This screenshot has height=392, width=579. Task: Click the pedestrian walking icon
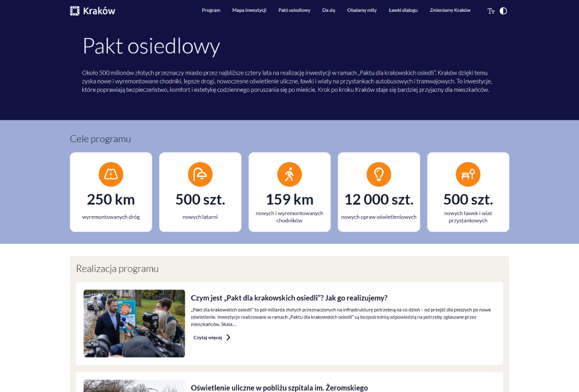[289, 174]
